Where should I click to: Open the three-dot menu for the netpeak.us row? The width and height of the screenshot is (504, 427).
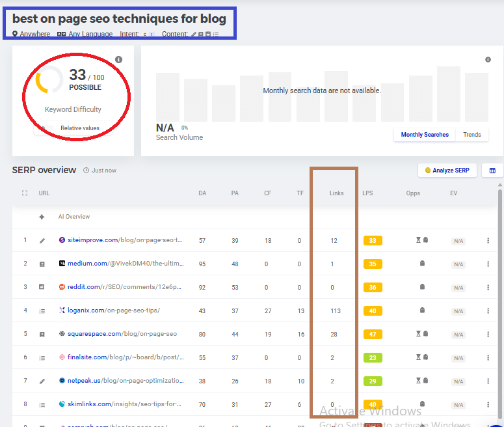click(488, 381)
